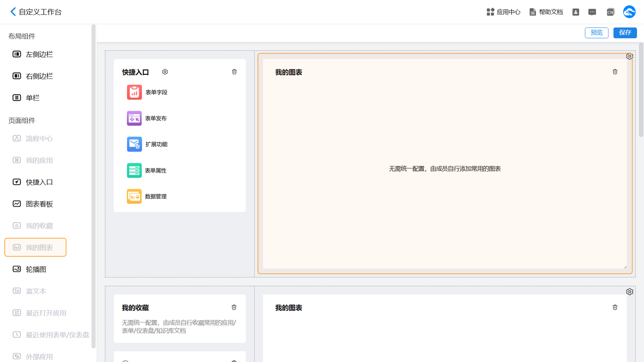Click the top 我的图表 card title

pyautogui.click(x=288, y=72)
